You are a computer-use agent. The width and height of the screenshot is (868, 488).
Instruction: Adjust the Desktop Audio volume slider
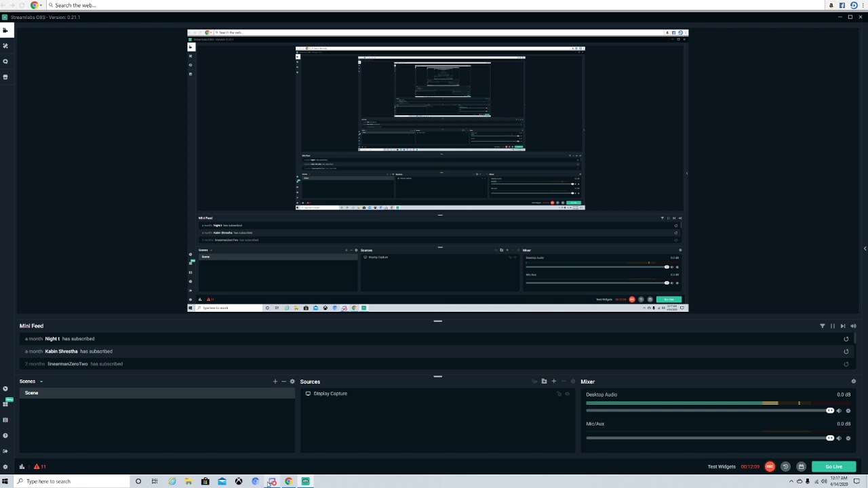click(x=710, y=411)
